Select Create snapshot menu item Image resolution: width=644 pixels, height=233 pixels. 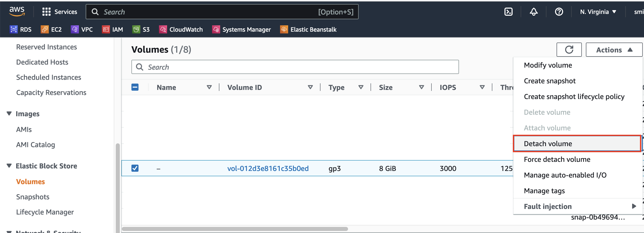[x=549, y=81]
